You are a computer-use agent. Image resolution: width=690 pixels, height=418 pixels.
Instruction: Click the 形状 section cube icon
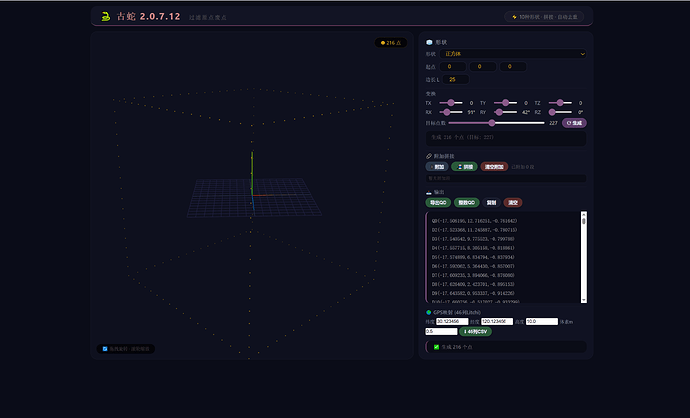coord(429,42)
